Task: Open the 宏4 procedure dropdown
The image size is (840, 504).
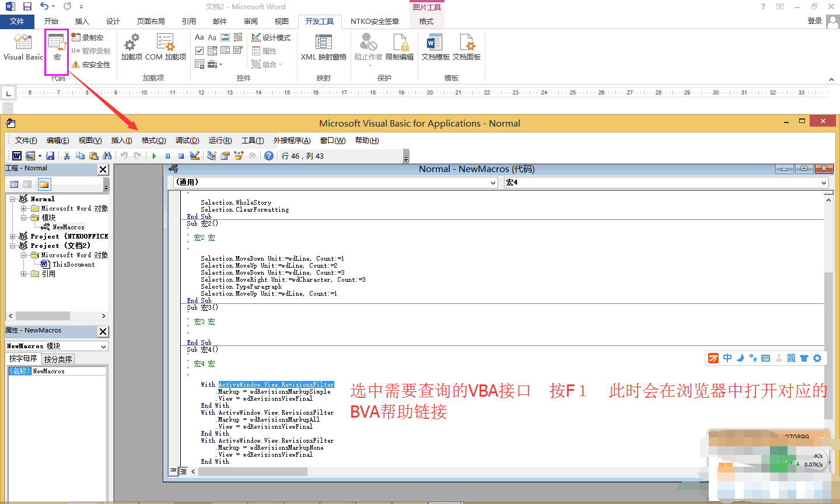Action: [x=824, y=183]
